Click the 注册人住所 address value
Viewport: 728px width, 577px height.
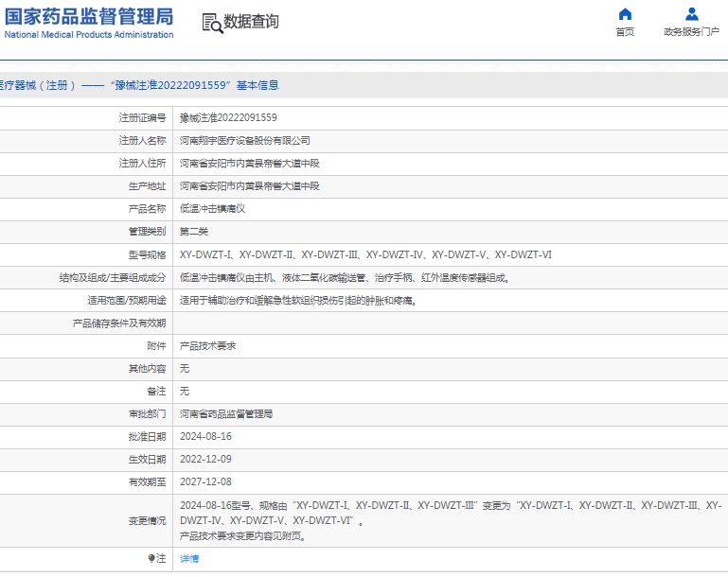(249, 164)
